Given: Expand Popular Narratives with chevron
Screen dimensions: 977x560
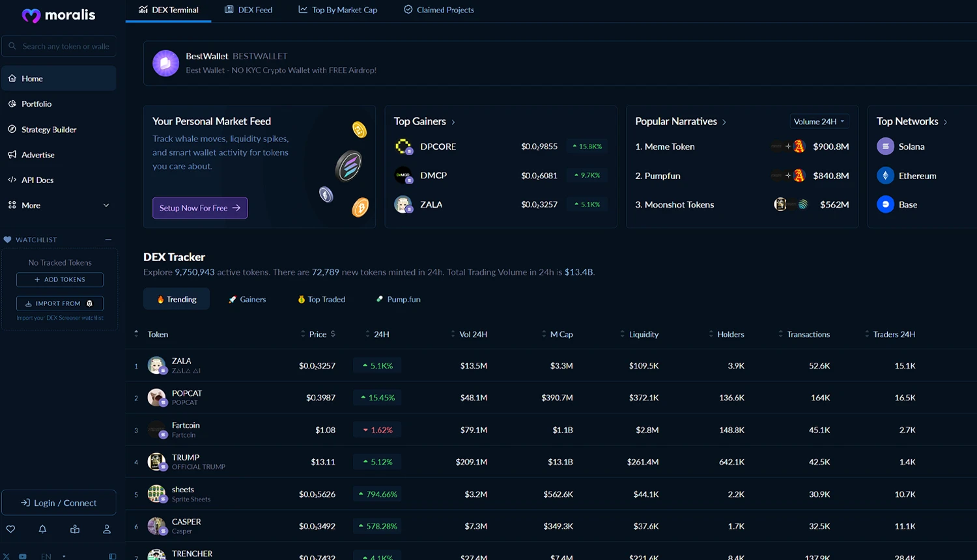Looking at the screenshot, I should pyautogui.click(x=724, y=122).
